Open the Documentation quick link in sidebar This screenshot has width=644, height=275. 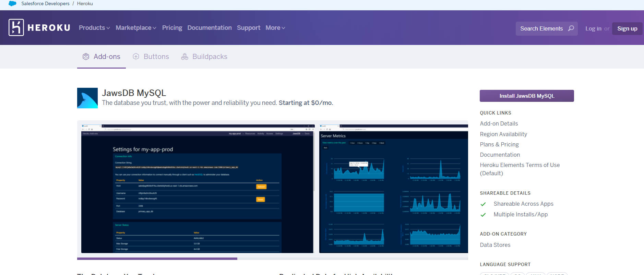pyautogui.click(x=500, y=155)
